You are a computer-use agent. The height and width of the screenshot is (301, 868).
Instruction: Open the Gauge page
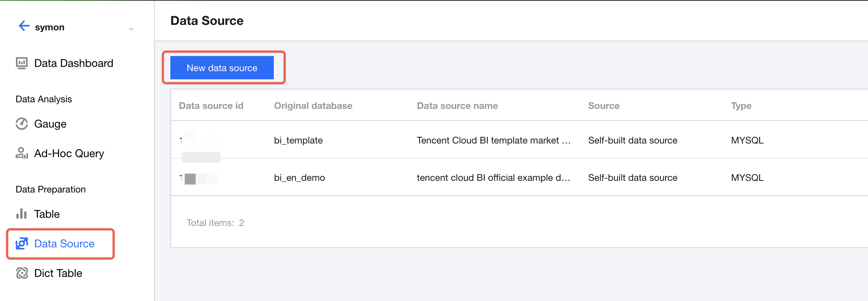(x=50, y=124)
